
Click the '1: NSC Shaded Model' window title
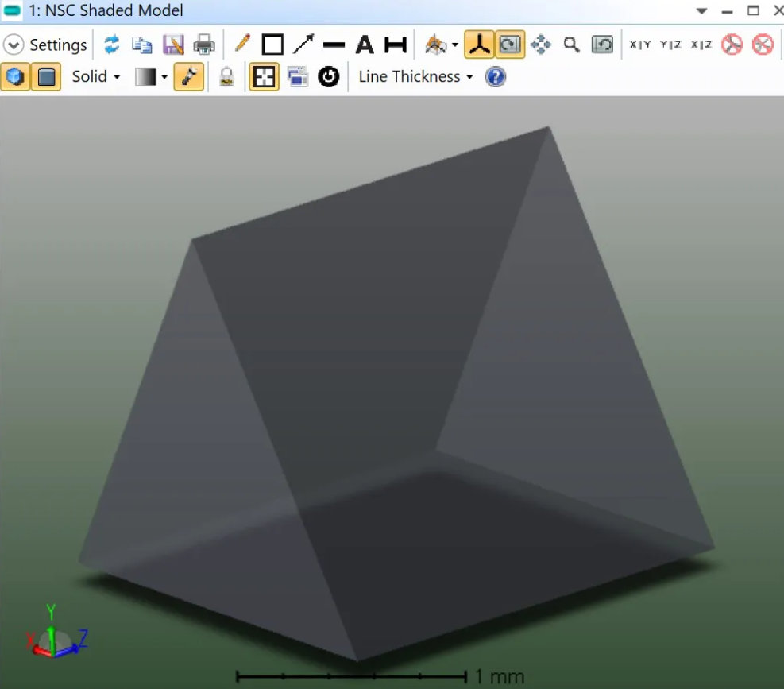tap(106, 10)
